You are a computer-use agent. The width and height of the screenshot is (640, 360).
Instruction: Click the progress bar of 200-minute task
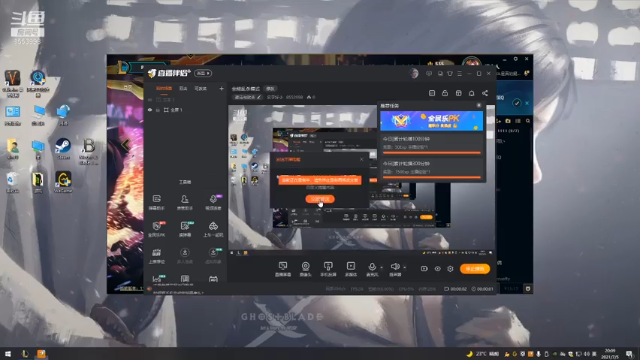[x=431, y=178]
